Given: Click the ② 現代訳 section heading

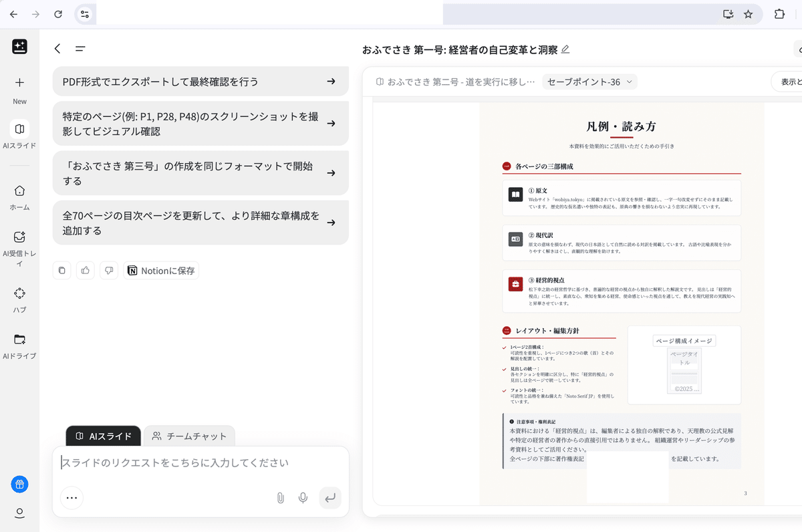Looking at the screenshot, I should pyautogui.click(x=541, y=235).
